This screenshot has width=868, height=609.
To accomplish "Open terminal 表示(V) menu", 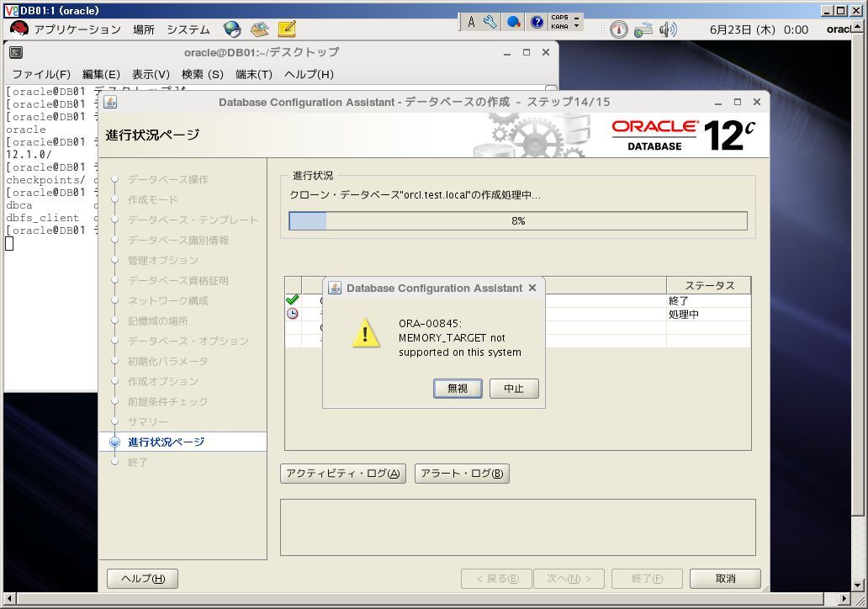I will (151, 74).
